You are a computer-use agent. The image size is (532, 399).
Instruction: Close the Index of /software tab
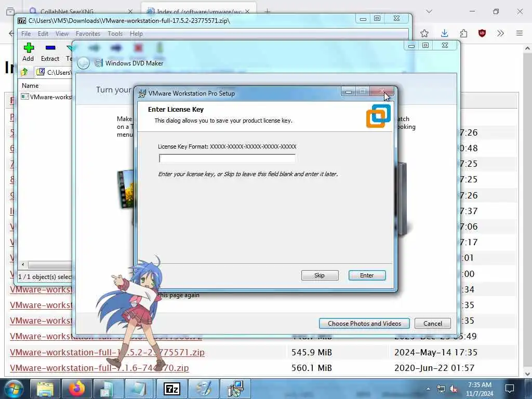pos(247,11)
